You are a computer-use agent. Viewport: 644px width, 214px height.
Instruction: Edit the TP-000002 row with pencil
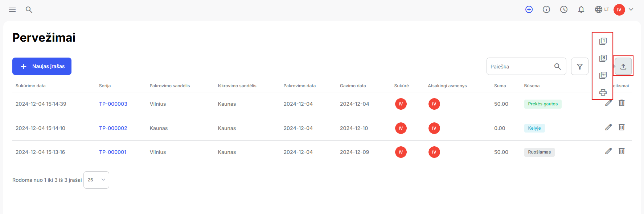point(608,127)
